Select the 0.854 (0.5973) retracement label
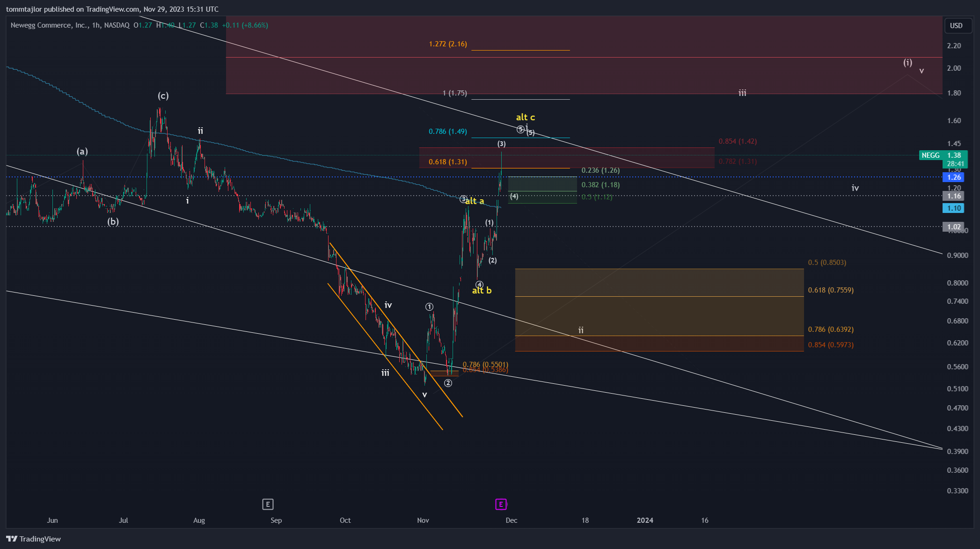This screenshot has width=980, height=549. [x=831, y=345]
